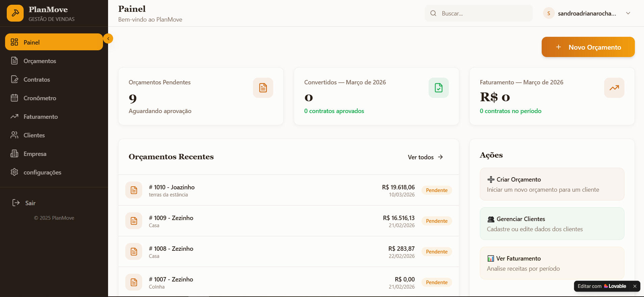This screenshot has width=644, height=297.
Task: Open the Cronômetro sidebar item
Action: pyautogui.click(x=40, y=98)
